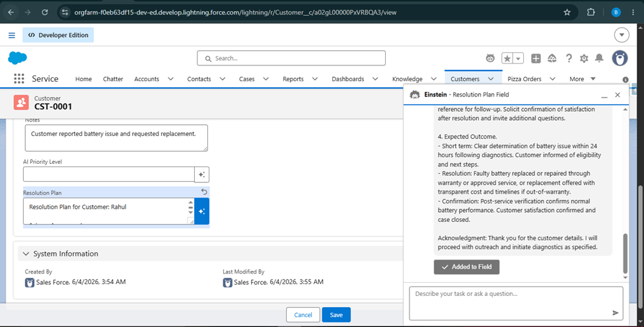The height and width of the screenshot is (327, 644).
Task: Click the Salesforce cloud logo
Action: click(x=17, y=58)
